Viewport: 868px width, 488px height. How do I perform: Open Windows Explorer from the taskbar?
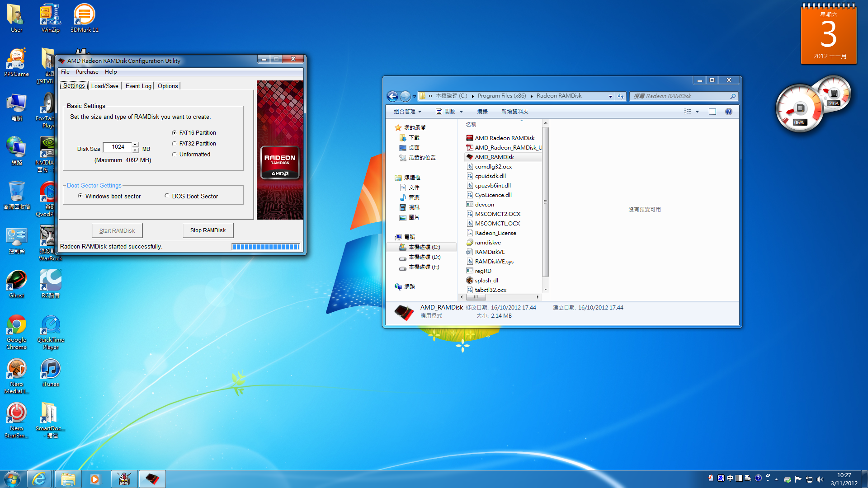coord(68,479)
